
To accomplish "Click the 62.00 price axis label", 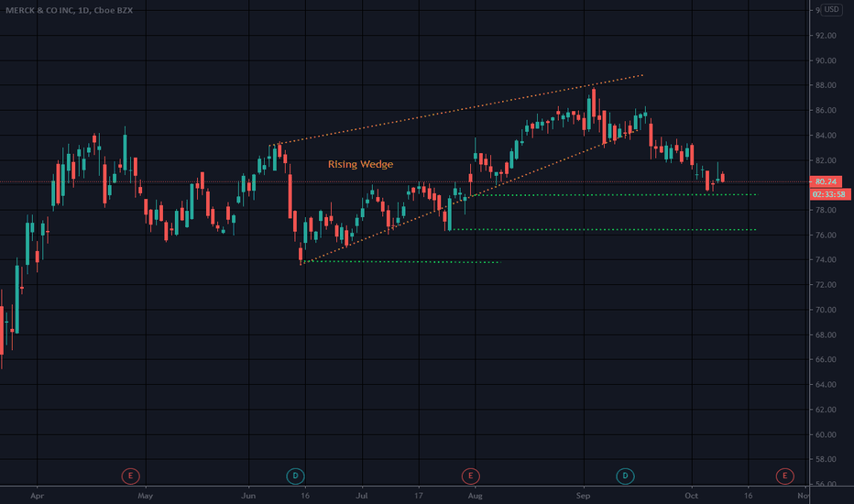I will (x=825, y=410).
